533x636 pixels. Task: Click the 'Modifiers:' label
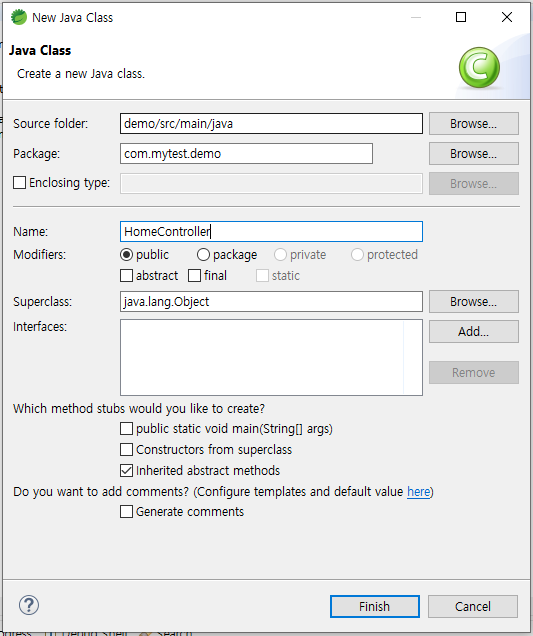point(39,255)
